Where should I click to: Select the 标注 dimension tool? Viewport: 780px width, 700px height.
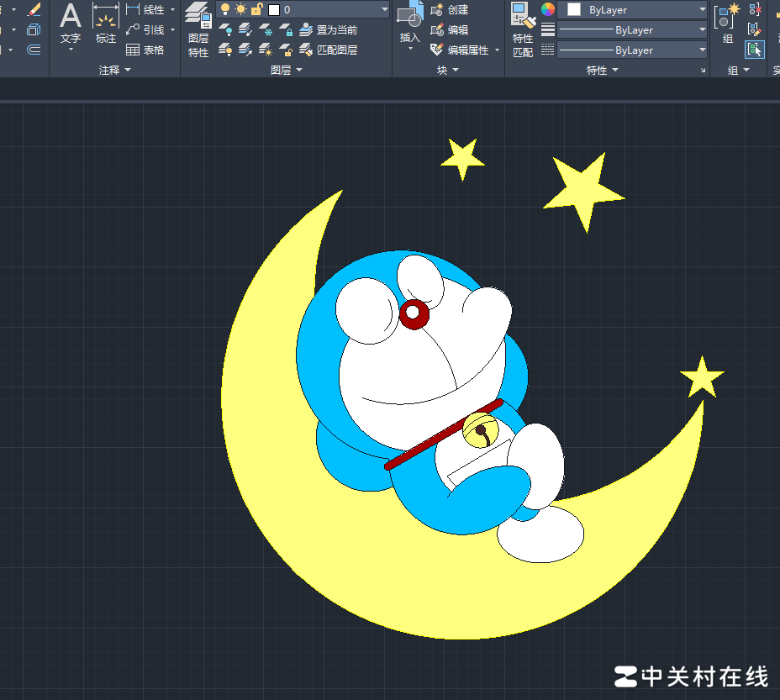tap(106, 24)
